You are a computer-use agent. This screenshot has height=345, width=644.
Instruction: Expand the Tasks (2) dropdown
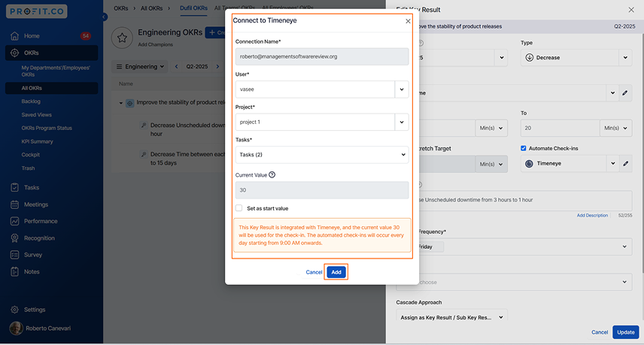(322, 155)
